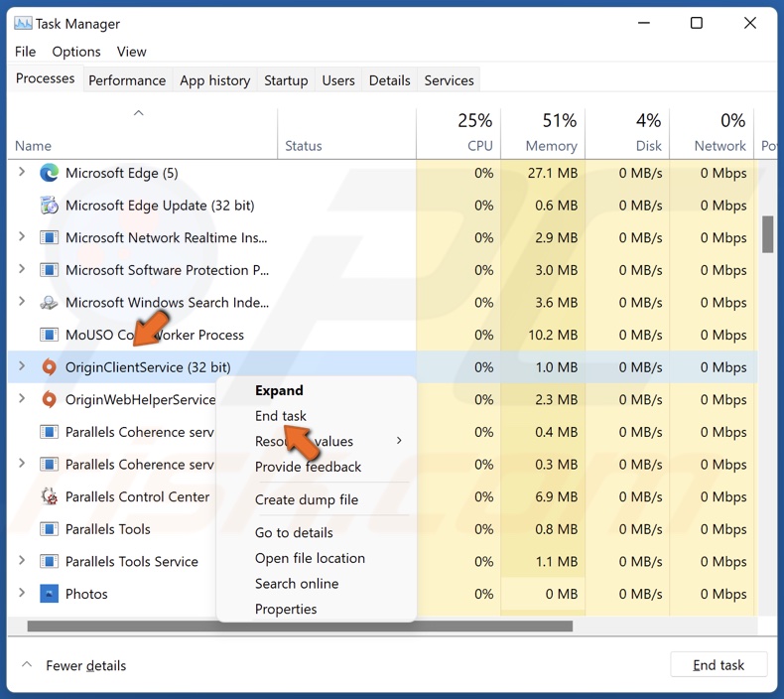Open the Options menu
This screenshot has height=699, width=784.
point(76,52)
